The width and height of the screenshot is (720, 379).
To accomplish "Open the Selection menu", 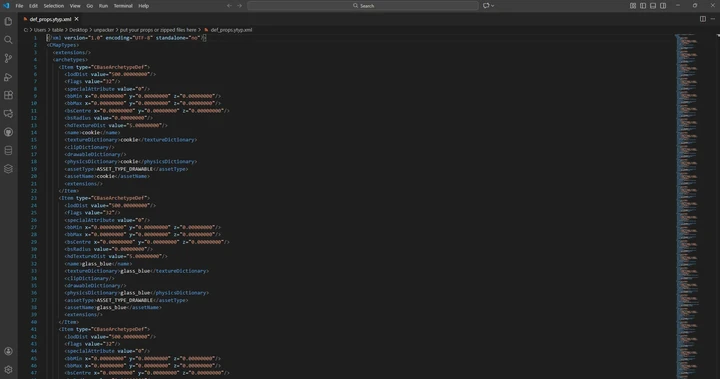I will (x=54, y=6).
